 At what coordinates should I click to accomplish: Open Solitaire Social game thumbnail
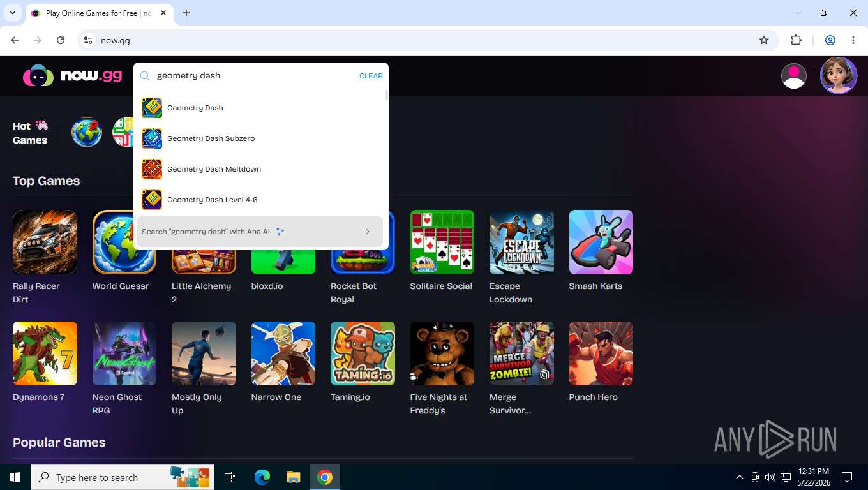click(x=442, y=242)
